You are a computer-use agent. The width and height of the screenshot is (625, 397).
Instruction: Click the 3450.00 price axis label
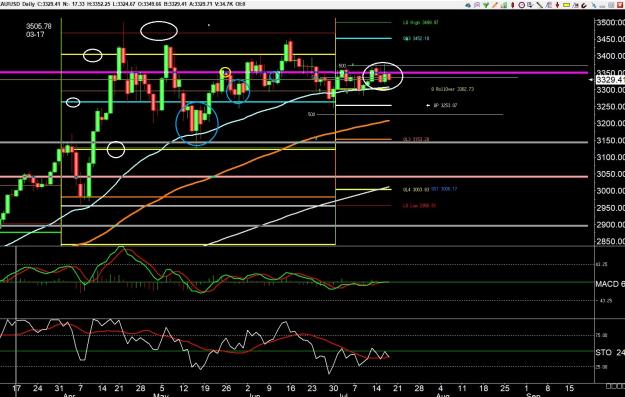pos(610,39)
